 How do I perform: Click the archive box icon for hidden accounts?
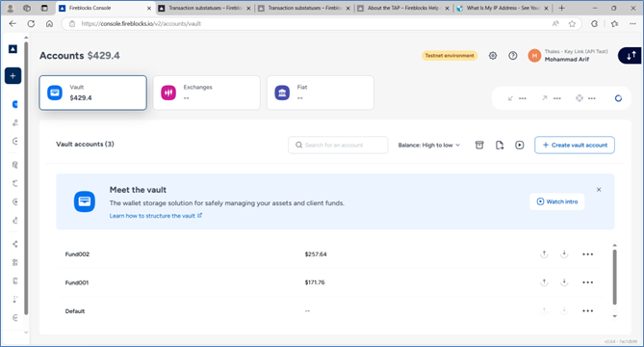(479, 145)
